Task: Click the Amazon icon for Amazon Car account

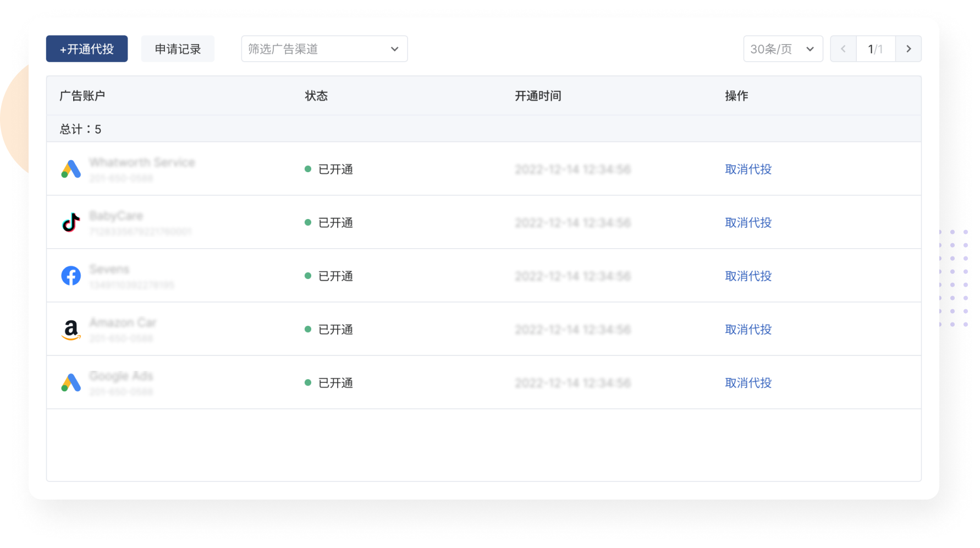Action: pos(71,329)
